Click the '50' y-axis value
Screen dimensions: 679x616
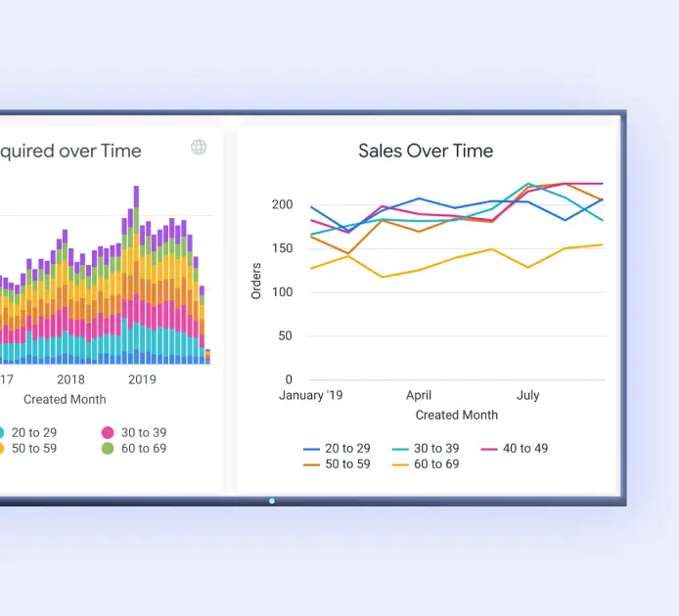tap(285, 336)
